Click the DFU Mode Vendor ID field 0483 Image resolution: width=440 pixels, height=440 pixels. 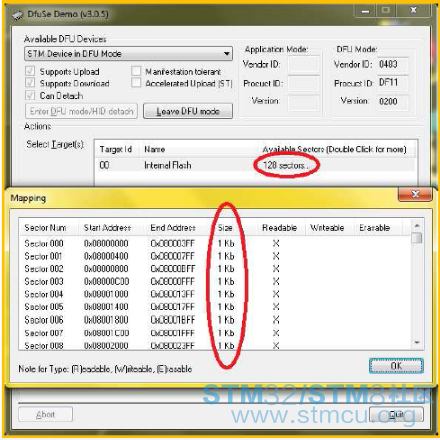tap(392, 64)
